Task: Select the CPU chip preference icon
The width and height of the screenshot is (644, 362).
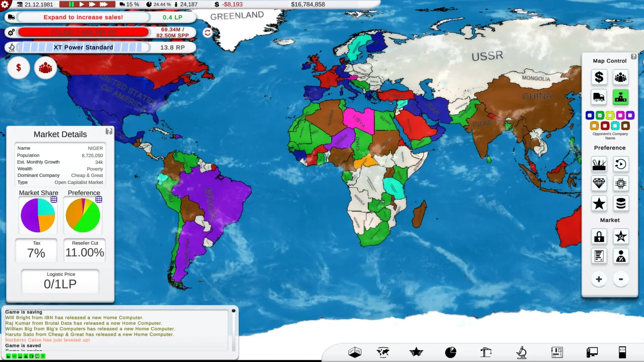Action: [x=621, y=183]
